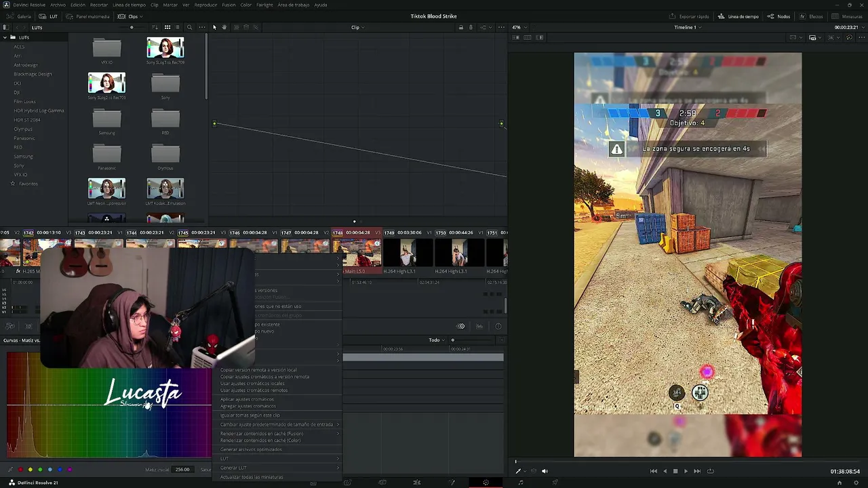Screen dimensions: 868x488
Task: Select clip thumbnail 1748 in the clip strip
Action: (x=357, y=253)
